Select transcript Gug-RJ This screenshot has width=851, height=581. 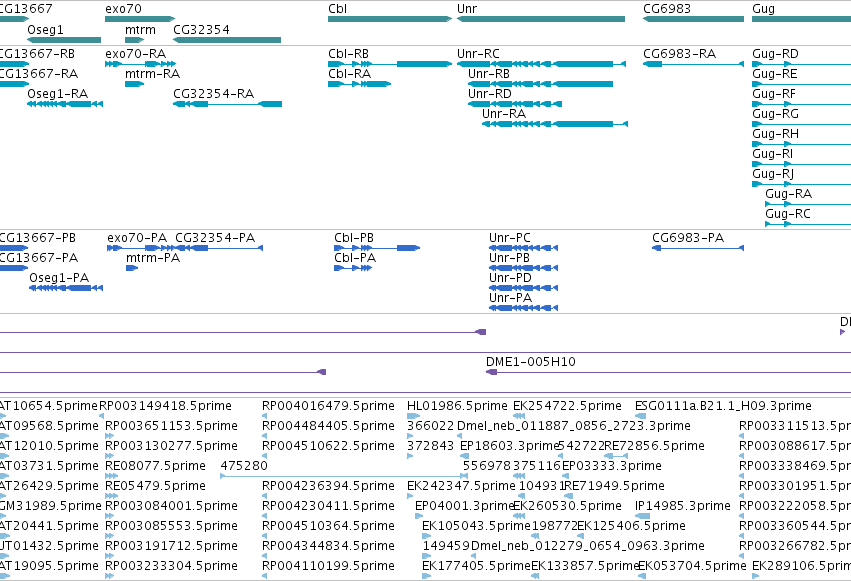click(x=802, y=184)
